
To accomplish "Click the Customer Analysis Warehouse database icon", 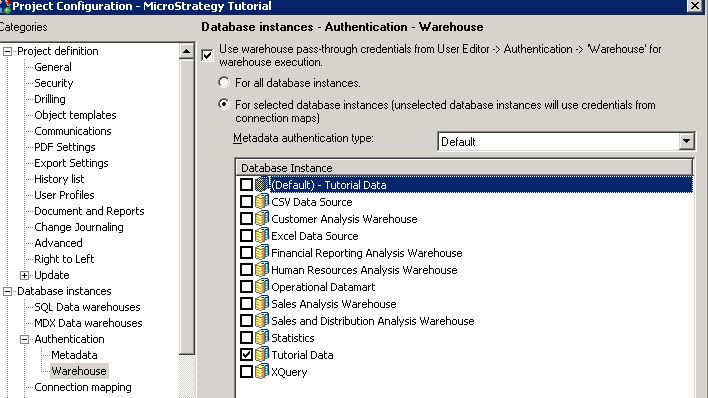I will tap(262, 219).
